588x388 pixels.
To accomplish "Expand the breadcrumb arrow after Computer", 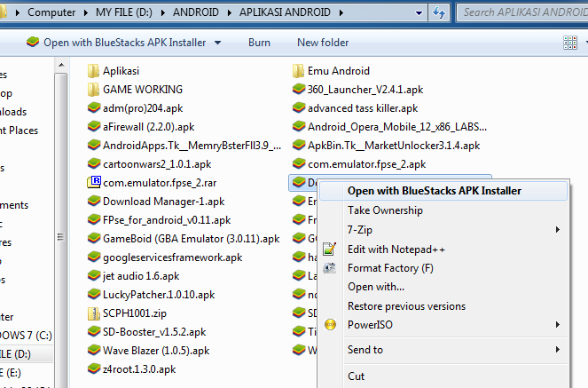I will [x=86, y=12].
